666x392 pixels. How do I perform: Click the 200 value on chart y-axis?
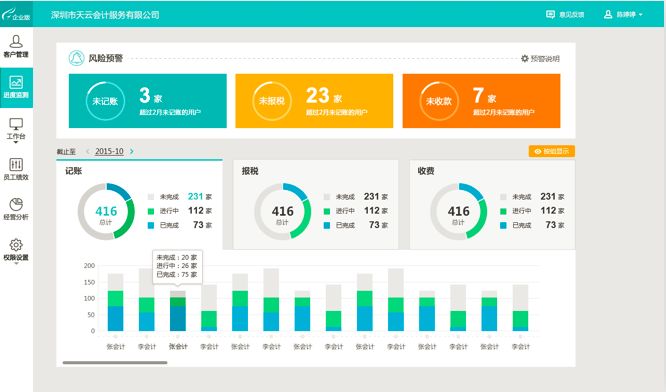click(89, 265)
